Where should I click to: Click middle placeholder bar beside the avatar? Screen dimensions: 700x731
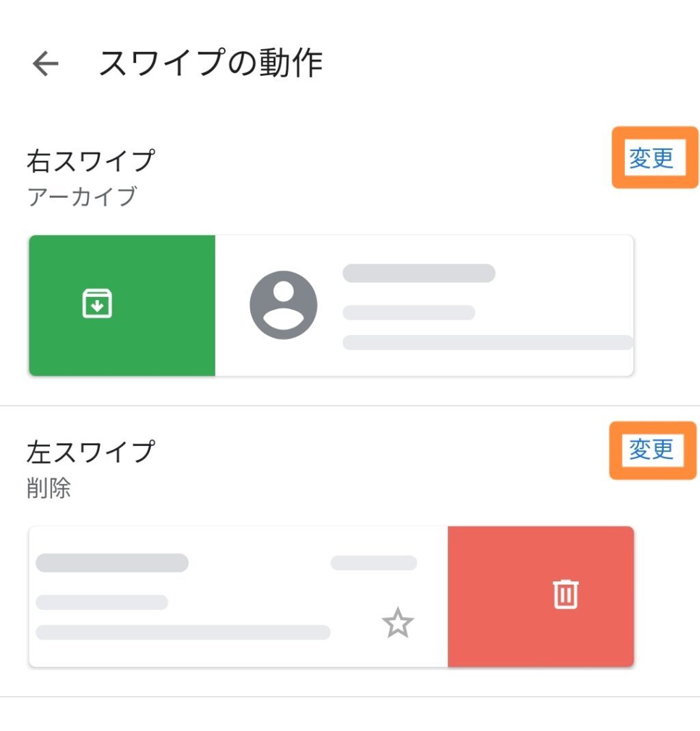pyautogui.click(x=408, y=313)
